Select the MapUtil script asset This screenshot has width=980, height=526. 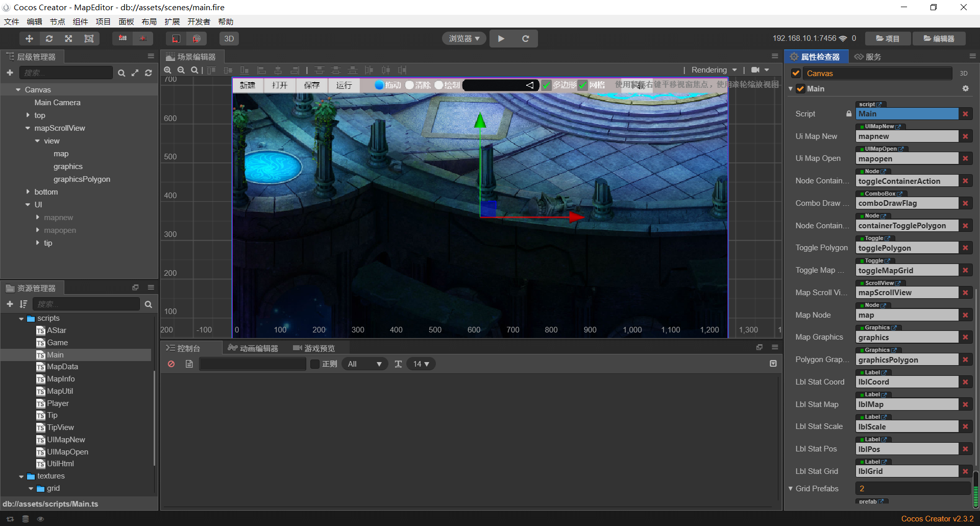pyautogui.click(x=60, y=391)
